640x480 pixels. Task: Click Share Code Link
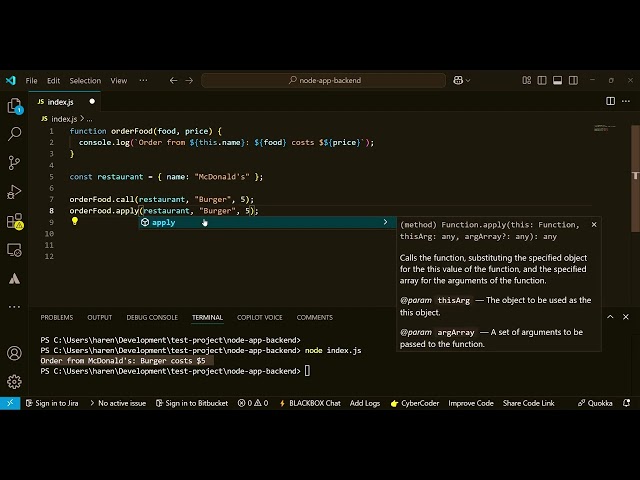[x=529, y=403]
